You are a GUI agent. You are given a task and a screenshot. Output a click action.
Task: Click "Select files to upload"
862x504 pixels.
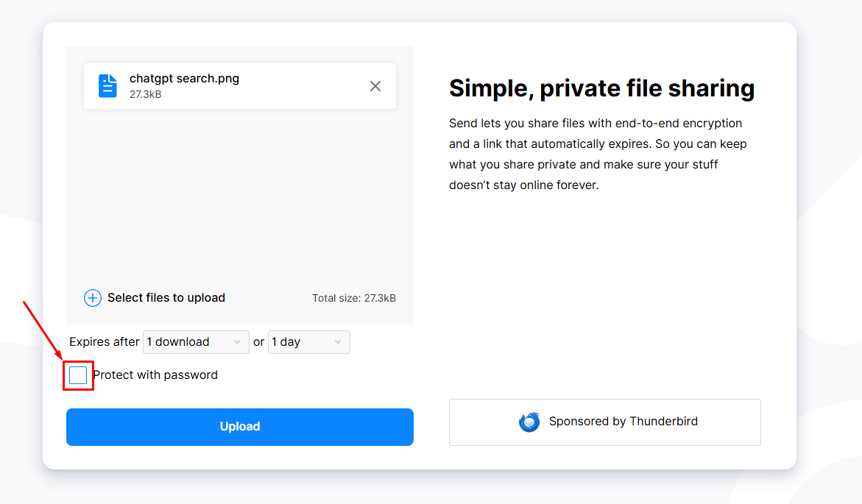point(166,297)
